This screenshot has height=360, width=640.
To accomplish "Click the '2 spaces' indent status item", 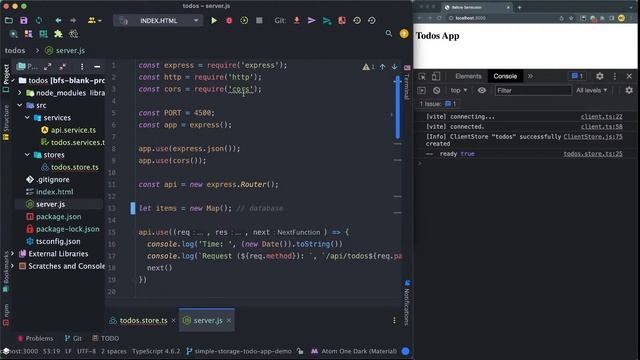I will pos(114,351).
